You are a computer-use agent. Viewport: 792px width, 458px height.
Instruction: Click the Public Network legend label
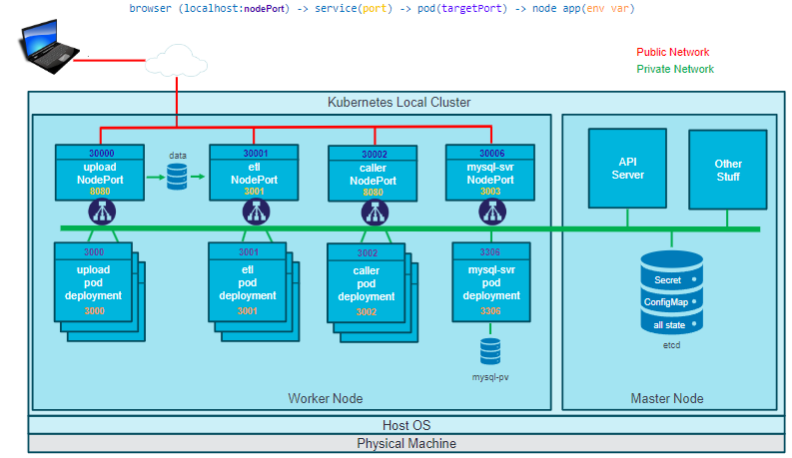[672, 52]
